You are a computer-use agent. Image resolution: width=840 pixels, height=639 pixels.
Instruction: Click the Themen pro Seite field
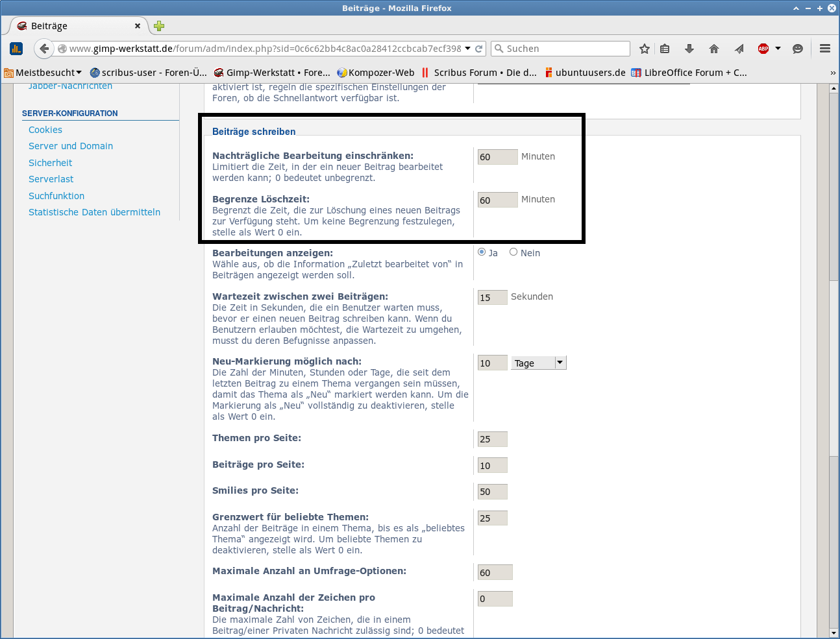pyautogui.click(x=493, y=439)
